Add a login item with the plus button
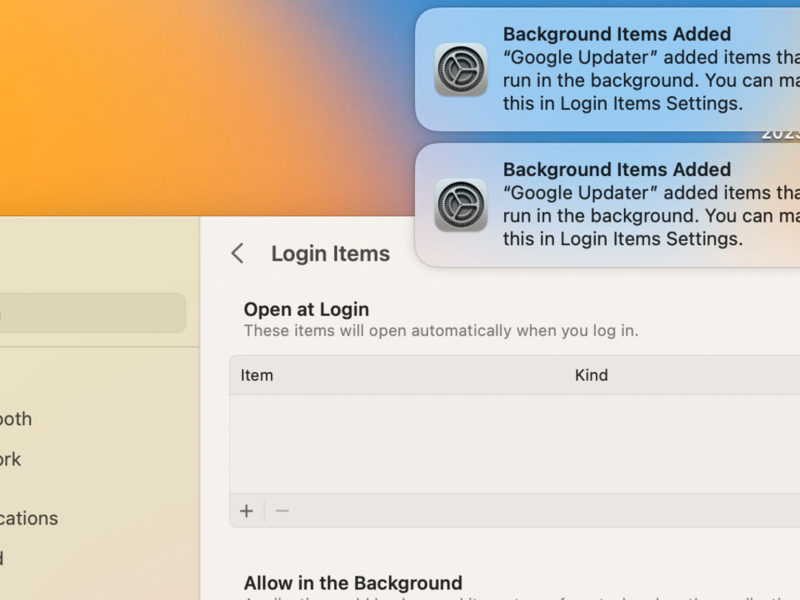800x600 pixels. click(247, 511)
